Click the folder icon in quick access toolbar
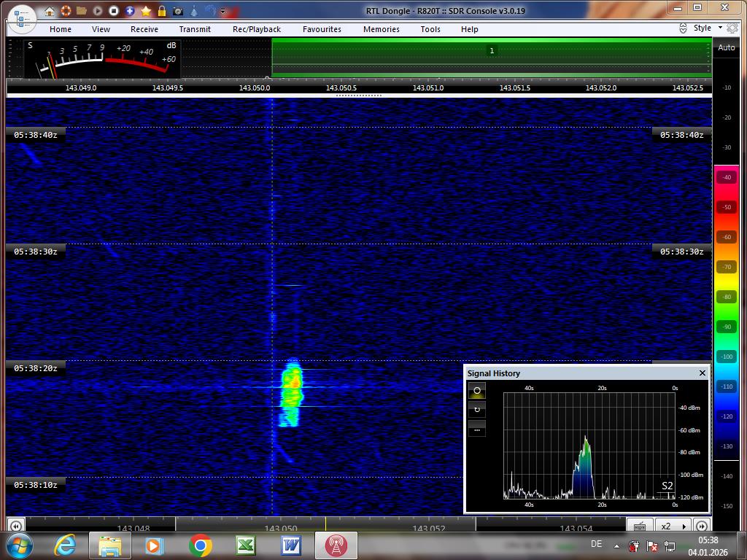Image resolution: width=747 pixels, height=560 pixels. 82,11
